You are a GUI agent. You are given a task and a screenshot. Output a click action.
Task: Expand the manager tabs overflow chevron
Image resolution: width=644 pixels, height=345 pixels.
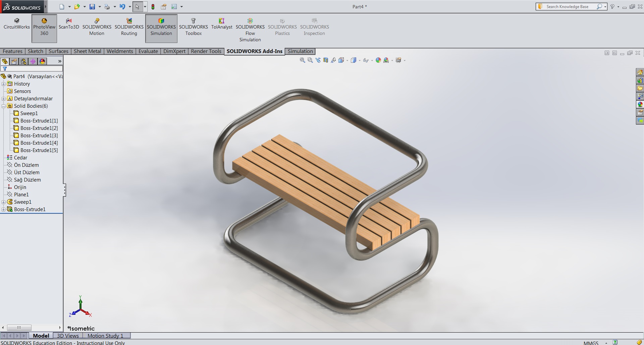(60, 61)
